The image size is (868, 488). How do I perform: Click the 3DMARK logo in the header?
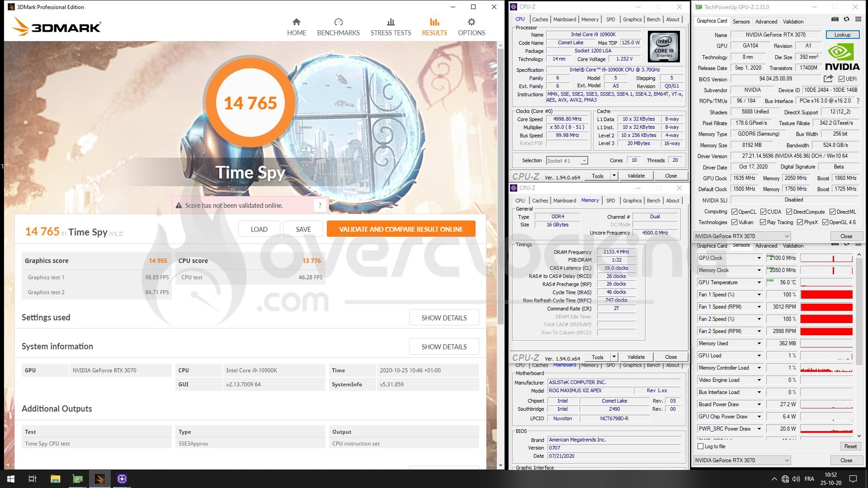pos(57,27)
